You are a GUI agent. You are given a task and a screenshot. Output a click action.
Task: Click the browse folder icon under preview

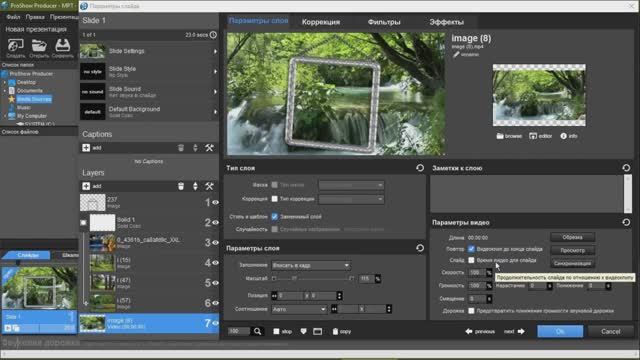(x=500, y=136)
